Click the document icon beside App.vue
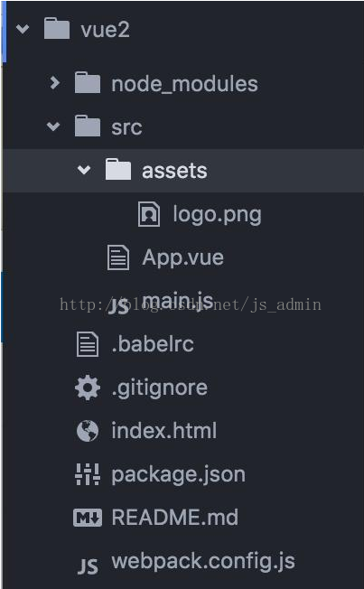This screenshot has width=364, height=589. (118, 257)
